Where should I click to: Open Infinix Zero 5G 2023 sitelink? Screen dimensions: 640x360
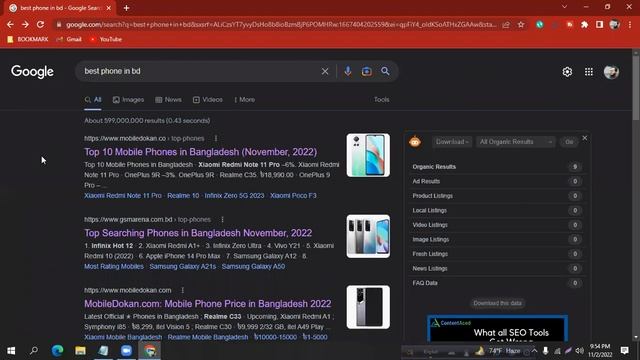[234, 196]
